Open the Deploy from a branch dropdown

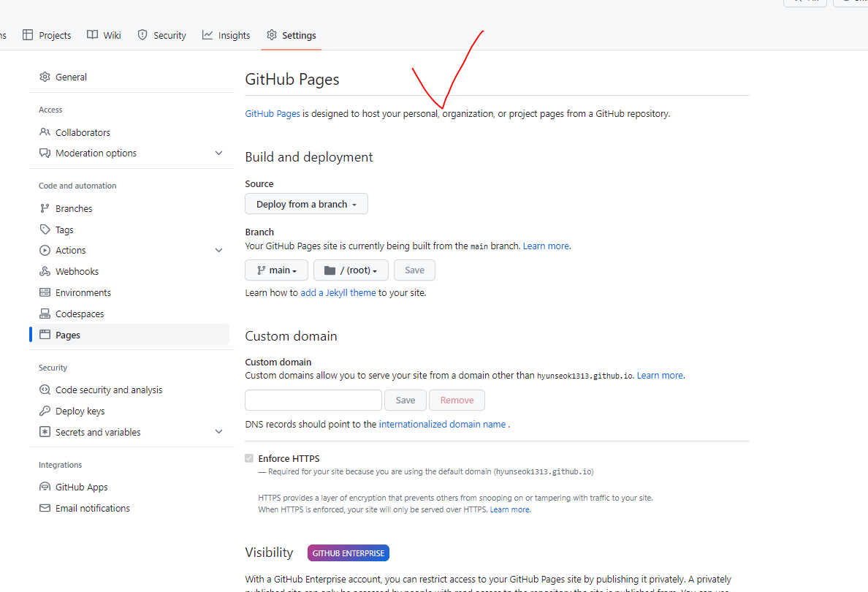pos(306,204)
